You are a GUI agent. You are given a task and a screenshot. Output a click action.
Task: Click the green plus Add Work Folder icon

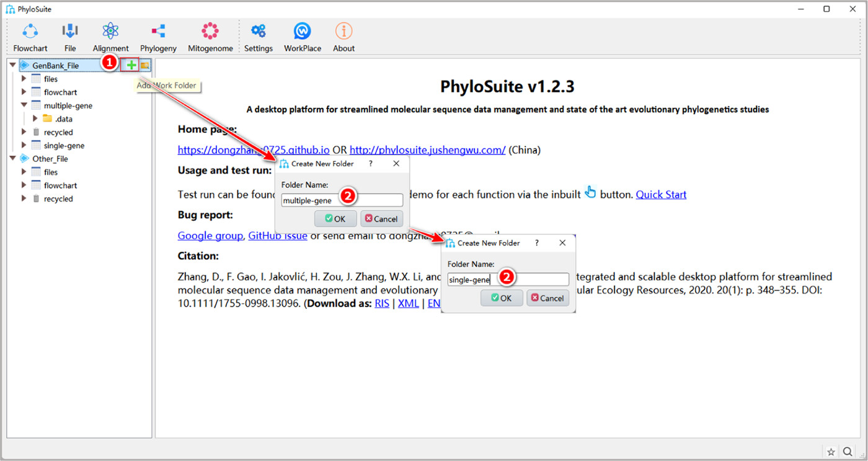click(x=131, y=65)
